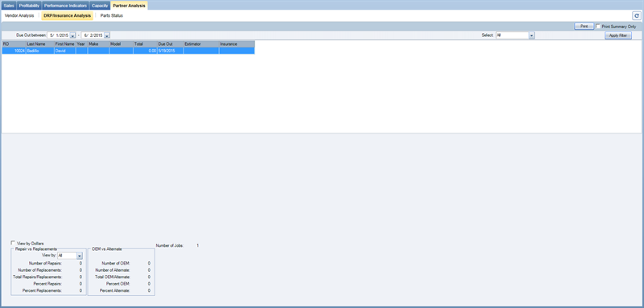644x308 pixels.
Task: Click the David first name cell
Action: point(65,51)
